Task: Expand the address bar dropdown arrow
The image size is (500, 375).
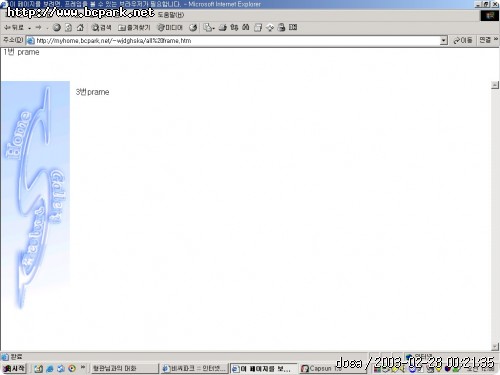Action: point(443,41)
